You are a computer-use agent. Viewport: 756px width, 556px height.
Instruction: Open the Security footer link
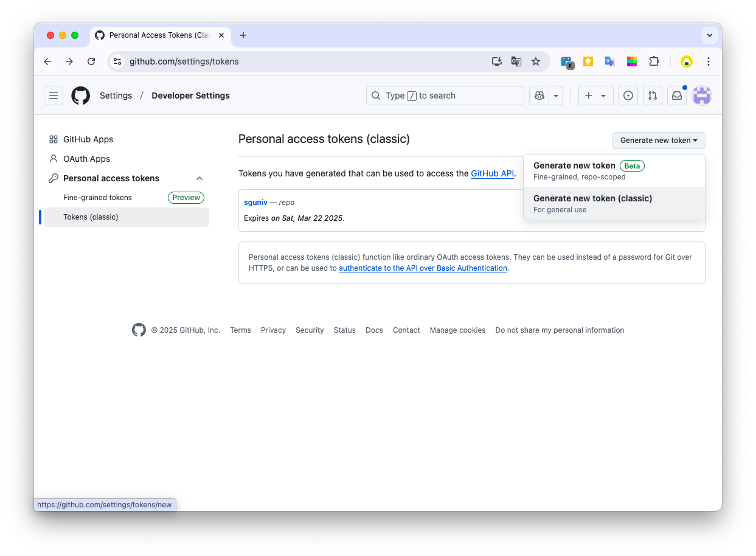310,330
